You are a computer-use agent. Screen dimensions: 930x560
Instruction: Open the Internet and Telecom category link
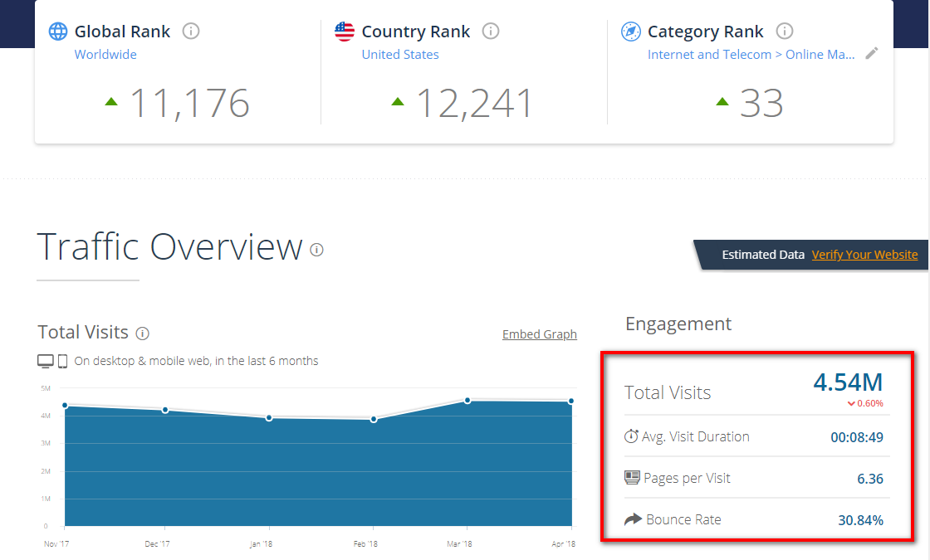click(x=751, y=55)
